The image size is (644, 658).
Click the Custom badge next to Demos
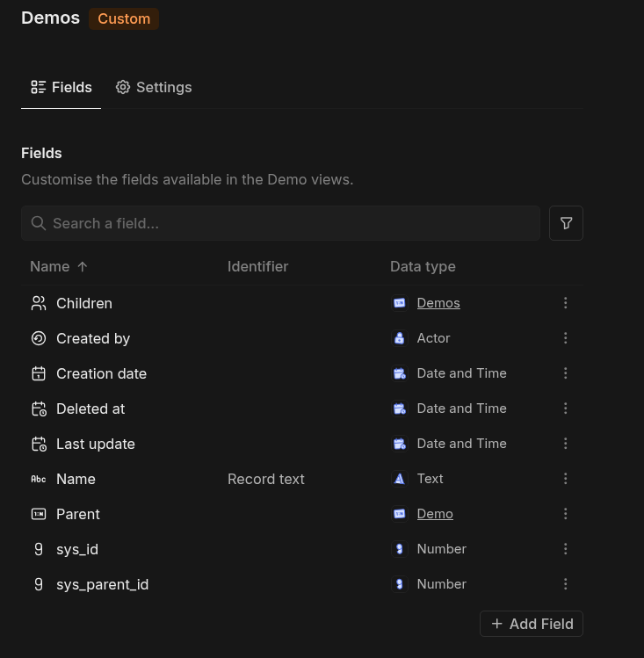coord(124,18)
